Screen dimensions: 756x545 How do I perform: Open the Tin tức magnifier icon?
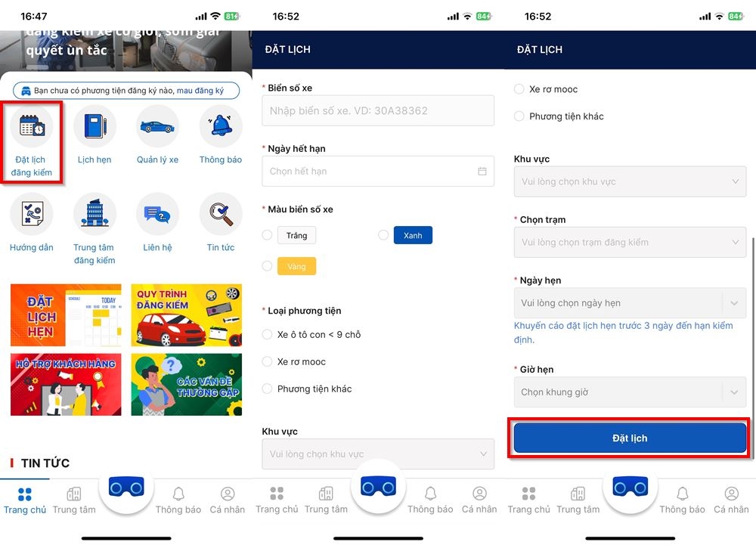[x=220, y=214]
